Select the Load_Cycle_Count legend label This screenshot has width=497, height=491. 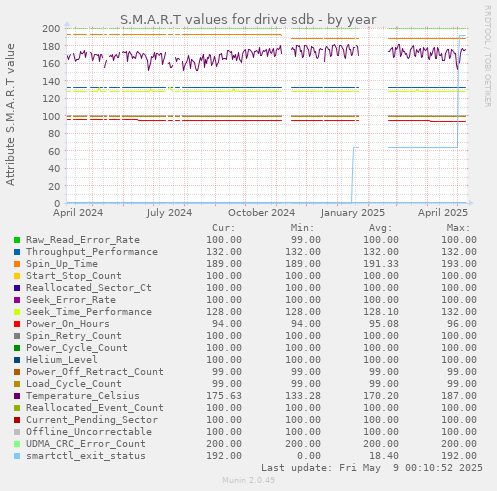tap(74, 384)
